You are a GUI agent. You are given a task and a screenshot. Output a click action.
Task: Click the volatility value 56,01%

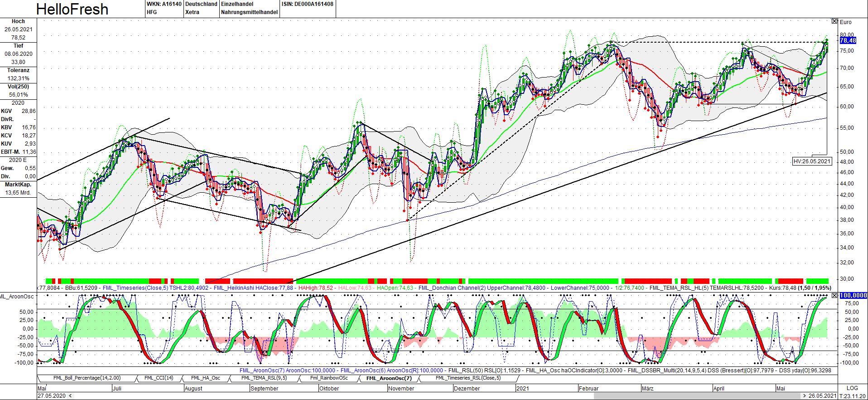[x=18, y=95]
